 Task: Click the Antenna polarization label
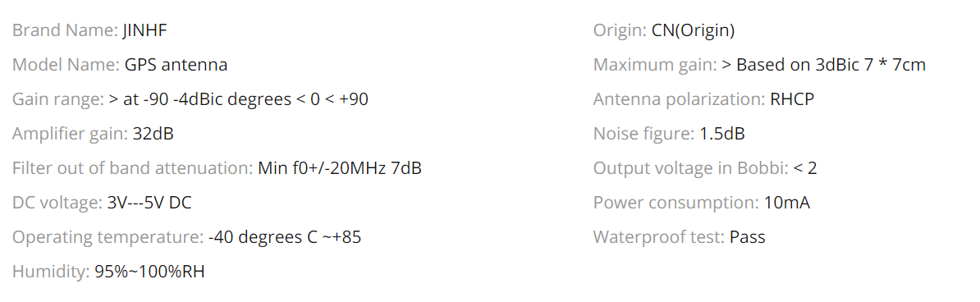click(x=680, y=98)
